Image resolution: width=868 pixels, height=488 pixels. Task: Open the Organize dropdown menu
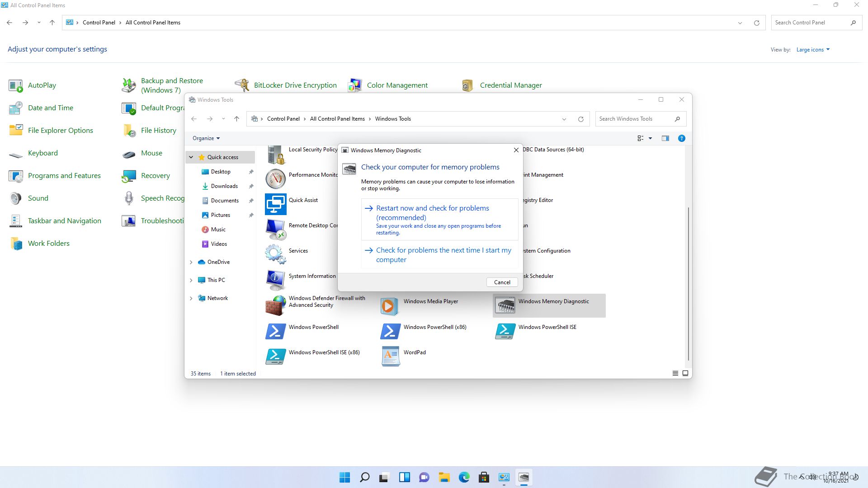click(206, 138)
